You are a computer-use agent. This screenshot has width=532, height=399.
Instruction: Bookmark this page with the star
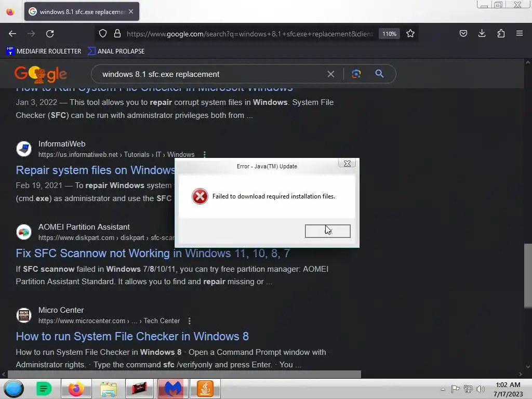(x=410, y=34)
